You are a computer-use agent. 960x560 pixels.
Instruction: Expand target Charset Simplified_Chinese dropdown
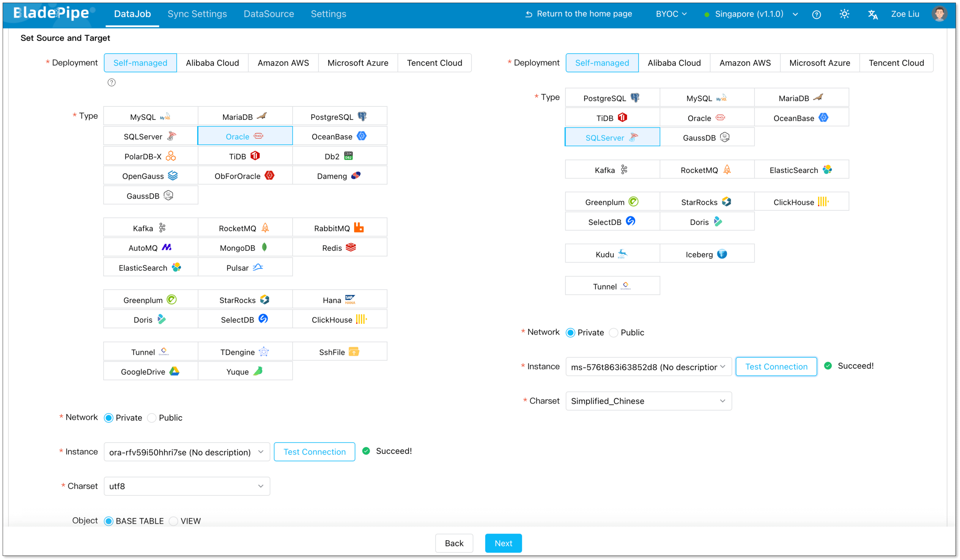point(649,401)
